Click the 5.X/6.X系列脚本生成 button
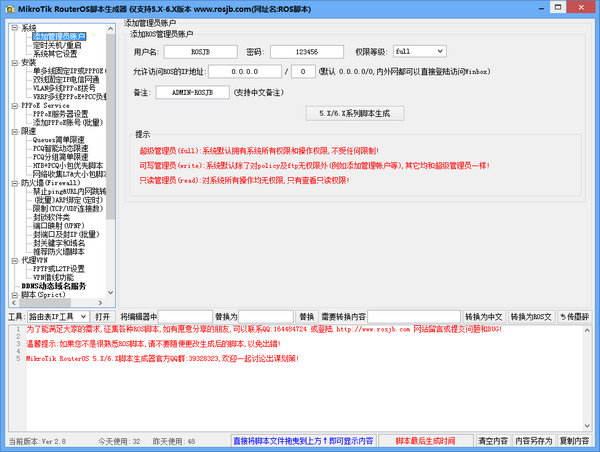 (355, 113)
